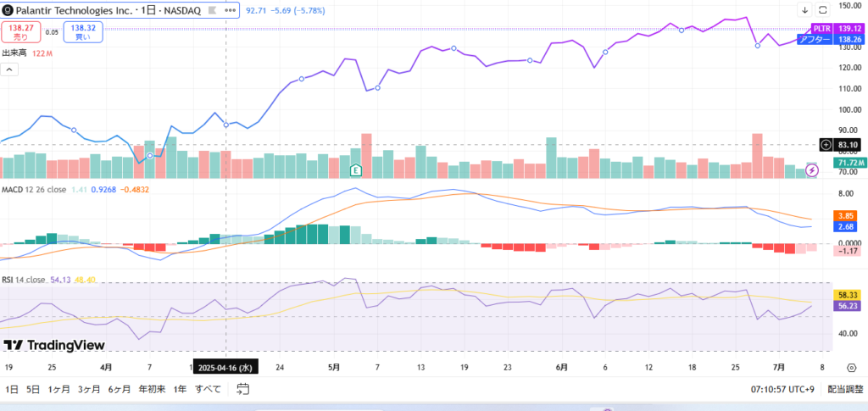Open the earnings E marker on chart
The height and width of the screenshot is (411, 868).
tap(356, 170)
